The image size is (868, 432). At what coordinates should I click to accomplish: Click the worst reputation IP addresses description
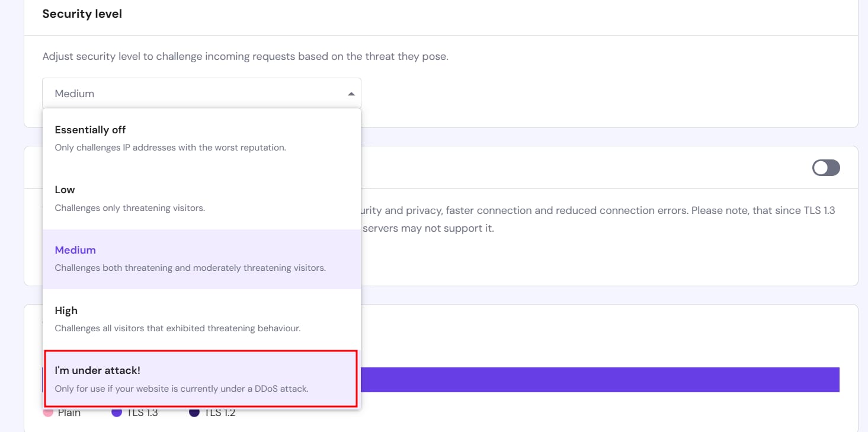click(171, 148)
